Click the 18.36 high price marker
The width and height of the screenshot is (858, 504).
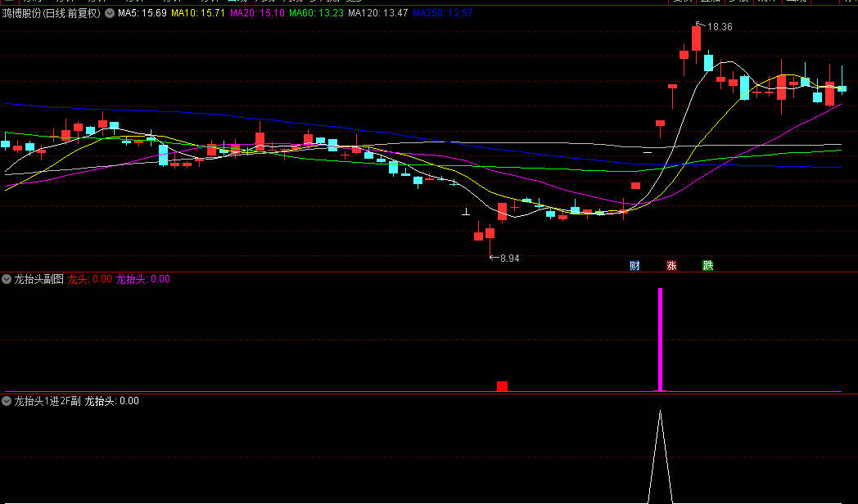pos(719,27)
